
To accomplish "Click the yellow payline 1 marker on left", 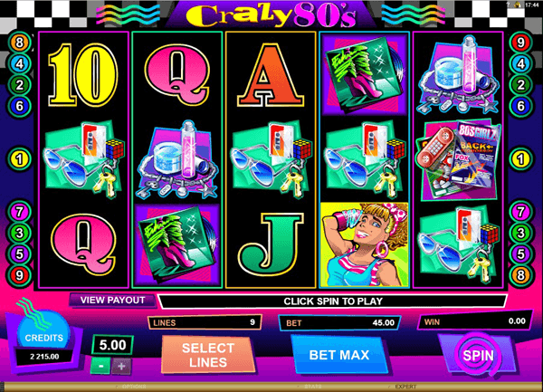I will (x=19, y=159).
